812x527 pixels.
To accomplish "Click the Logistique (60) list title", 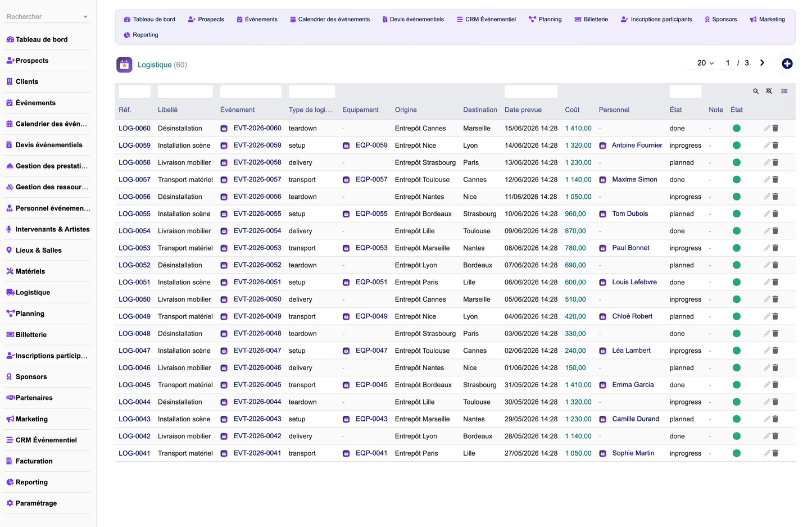I will pos(162,65).
